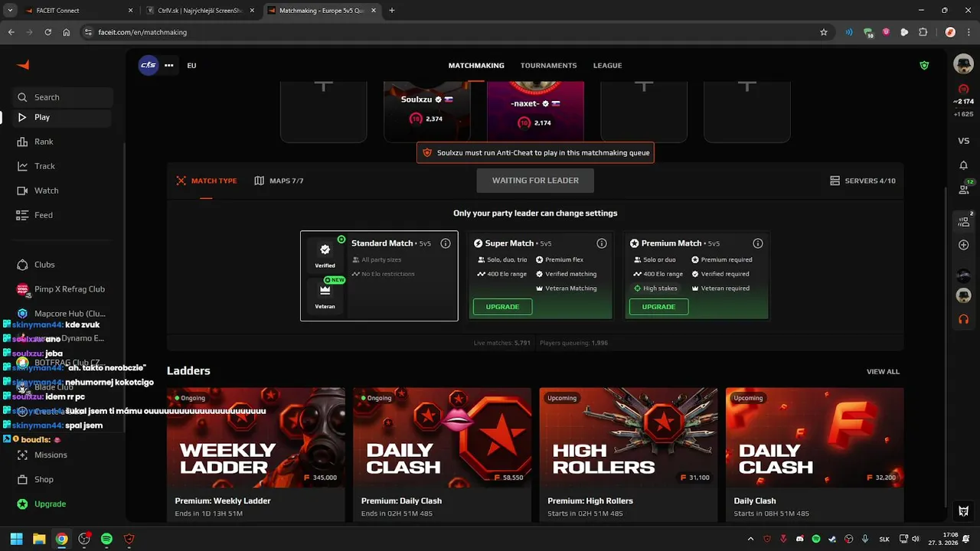Open the High Rollers card
This screenshot has width=980, height=551.
tap(629, 455)
